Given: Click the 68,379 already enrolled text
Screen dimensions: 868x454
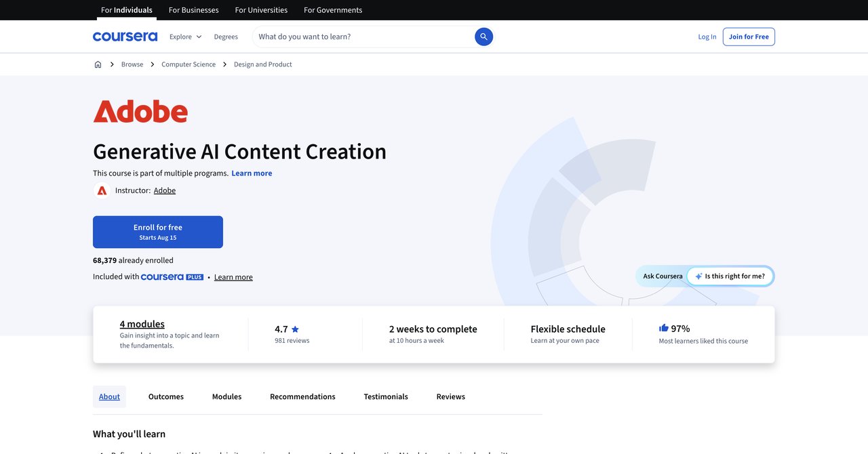Looking at the screenshot, I should pos(133,260).
